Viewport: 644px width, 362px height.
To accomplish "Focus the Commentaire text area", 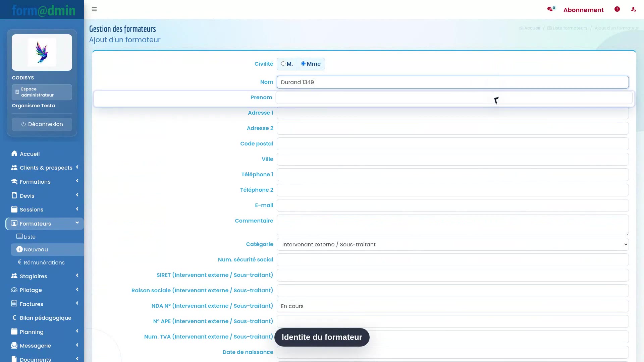I will [x=452, y=225].
